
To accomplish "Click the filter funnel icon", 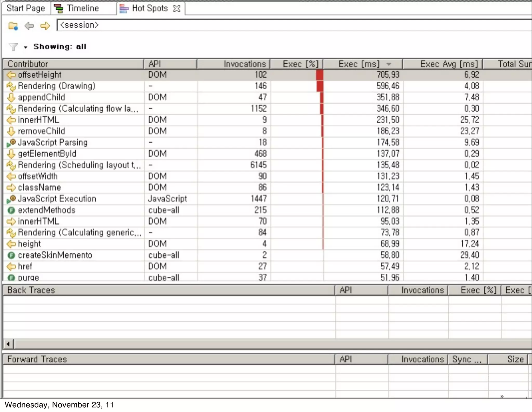I will click(13, 47).
